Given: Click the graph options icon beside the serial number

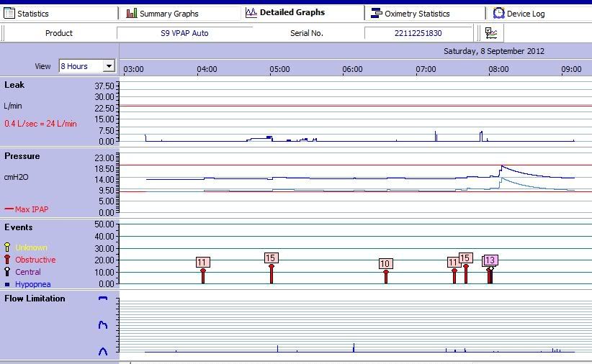Looking at the screenshot, I should click(x=491, y=33).
